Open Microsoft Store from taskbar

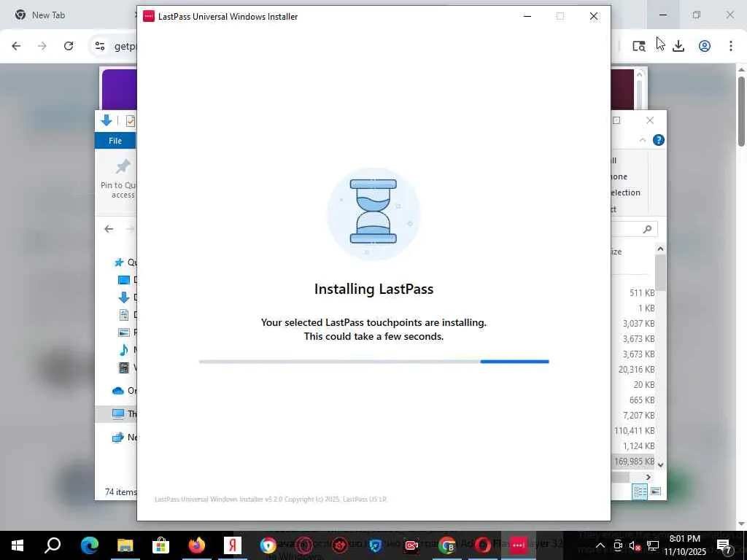(x=160, y=545)
